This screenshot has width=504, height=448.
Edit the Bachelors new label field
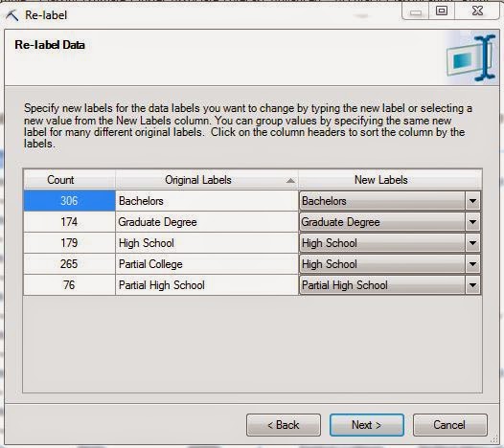pyautogui.click(x=382, y=201)
